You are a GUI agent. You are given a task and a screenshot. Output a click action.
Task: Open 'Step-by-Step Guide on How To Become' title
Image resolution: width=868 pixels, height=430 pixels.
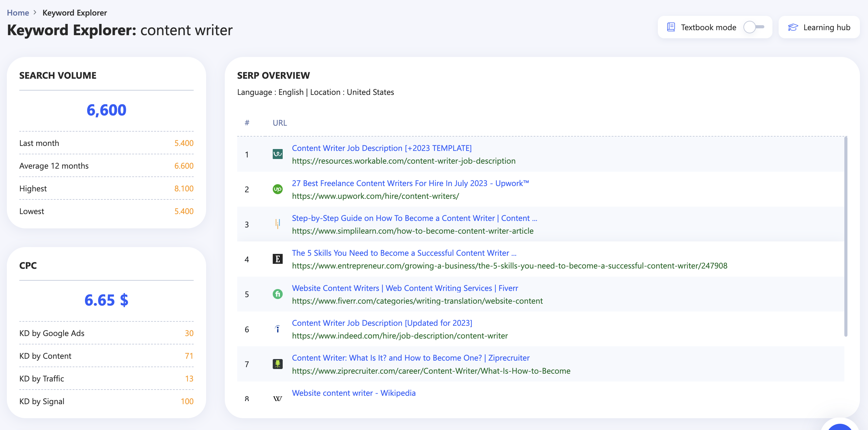coord(414,218)
